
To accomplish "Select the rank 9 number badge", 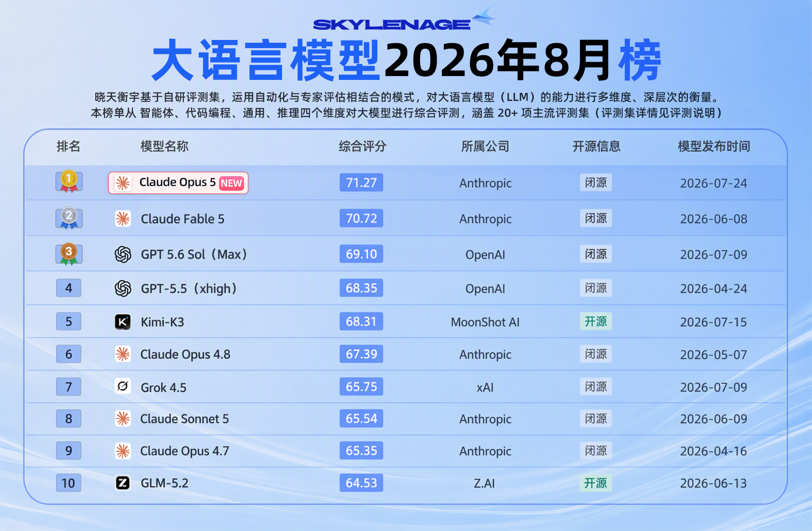I will 69,451.
